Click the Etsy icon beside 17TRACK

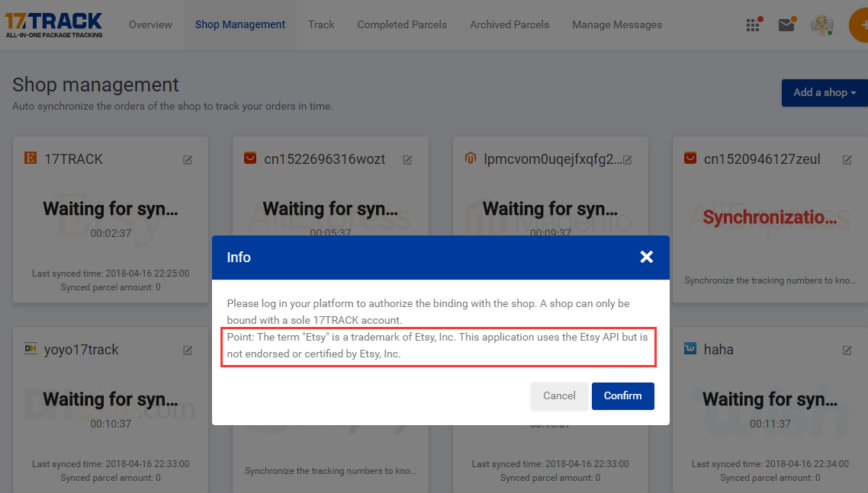31,158
